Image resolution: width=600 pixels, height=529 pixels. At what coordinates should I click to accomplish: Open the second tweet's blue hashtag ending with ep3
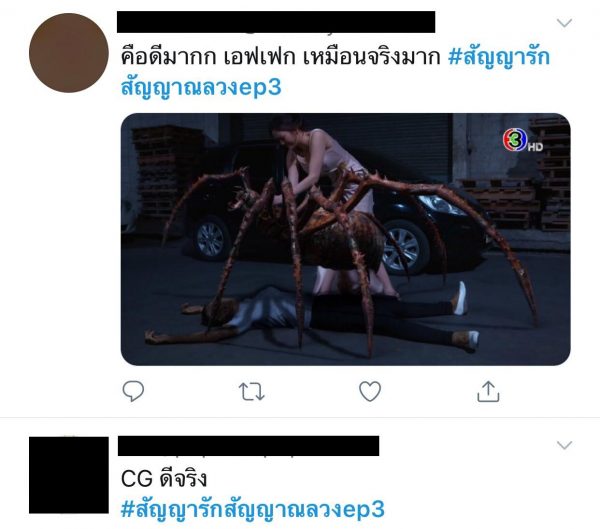[253, 509]
